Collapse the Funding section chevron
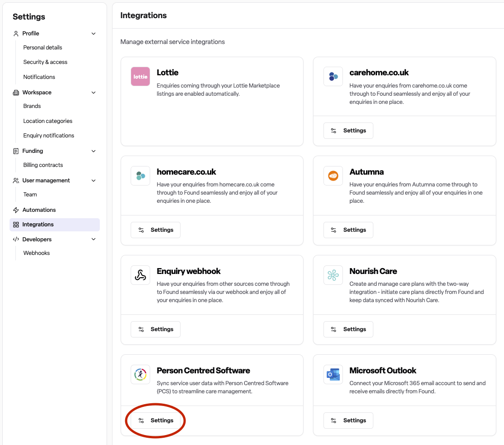The width and height of the screenshot is (504, 445). pyautogui.click(x=93, y=151)
